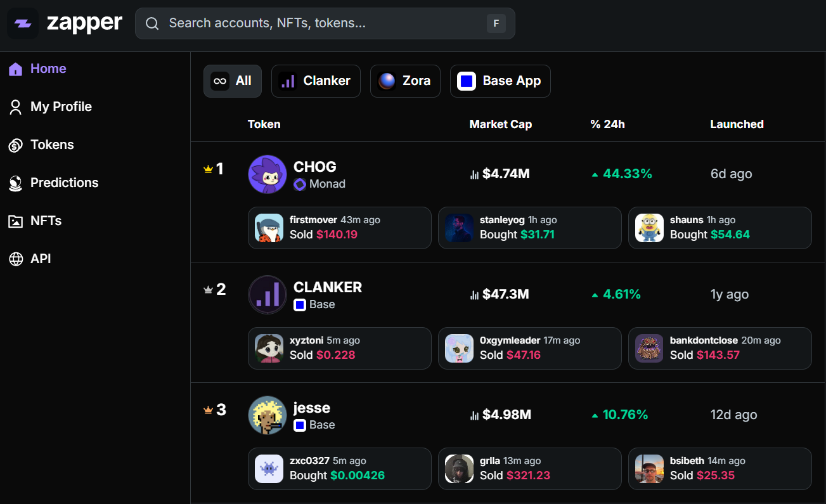Click the Tokens coin icon
Image resolution: width=826 pixels, height=504 pixels.
pyautogui.click(x=16, y=145)
